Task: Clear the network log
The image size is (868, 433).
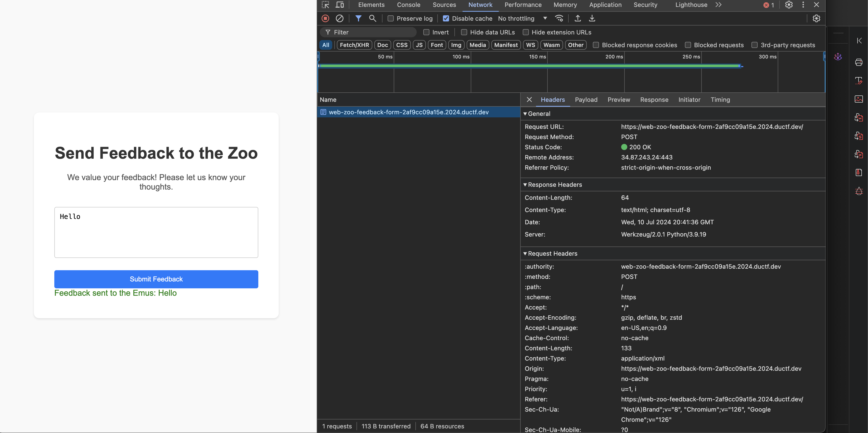Action: [x=340, y=19]
